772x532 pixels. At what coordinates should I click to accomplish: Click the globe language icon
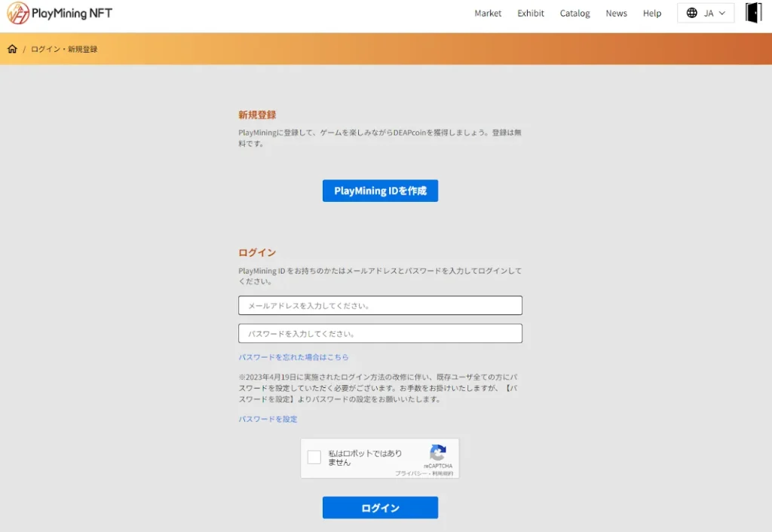click(692, 13)
